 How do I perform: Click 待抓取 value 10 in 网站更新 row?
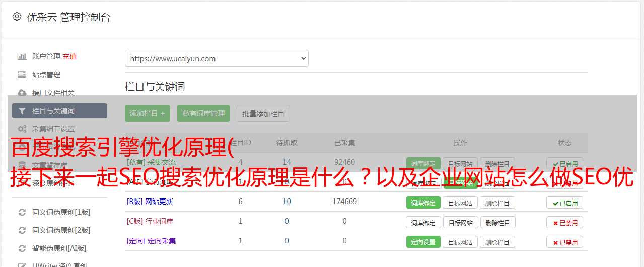pyautogui.click(x=287, y=202)
